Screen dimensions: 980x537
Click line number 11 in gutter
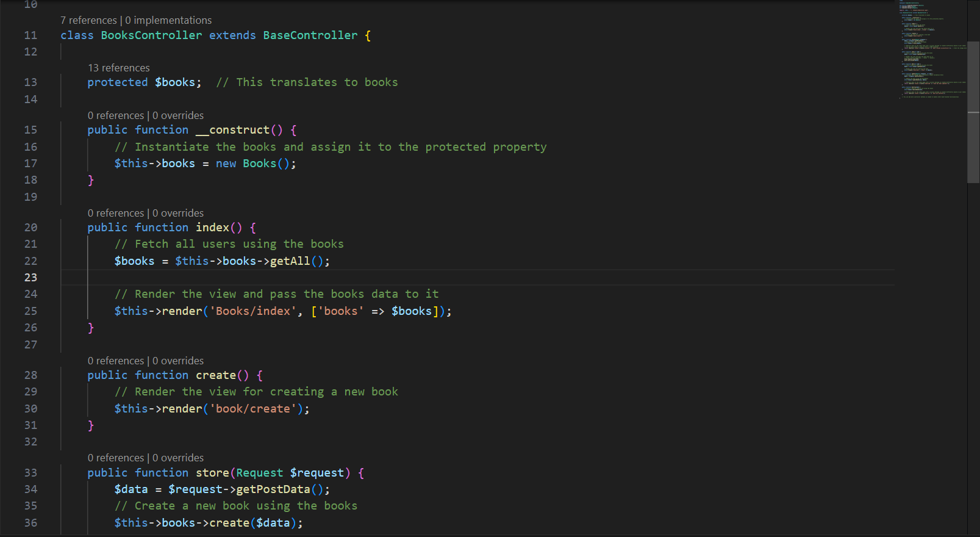pyautogui.click(x=30, y=35)
